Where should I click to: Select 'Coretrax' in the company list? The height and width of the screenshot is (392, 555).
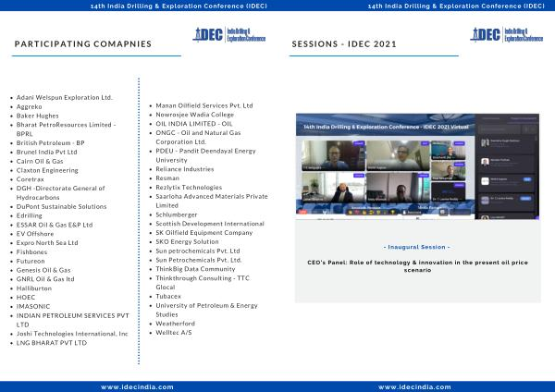point(31,179)
